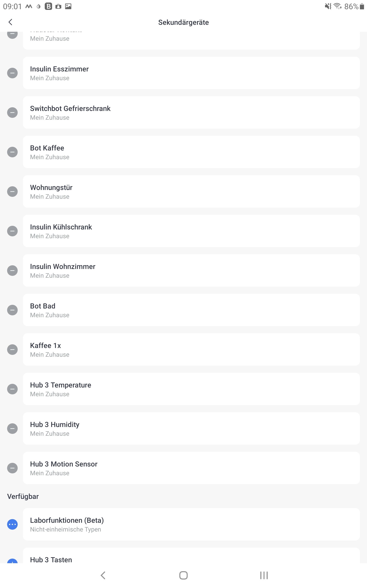Open the Wohnungstür device card
Image resolution: width=367 pixels, height=588 pixels.
click(x=191, y=192)
